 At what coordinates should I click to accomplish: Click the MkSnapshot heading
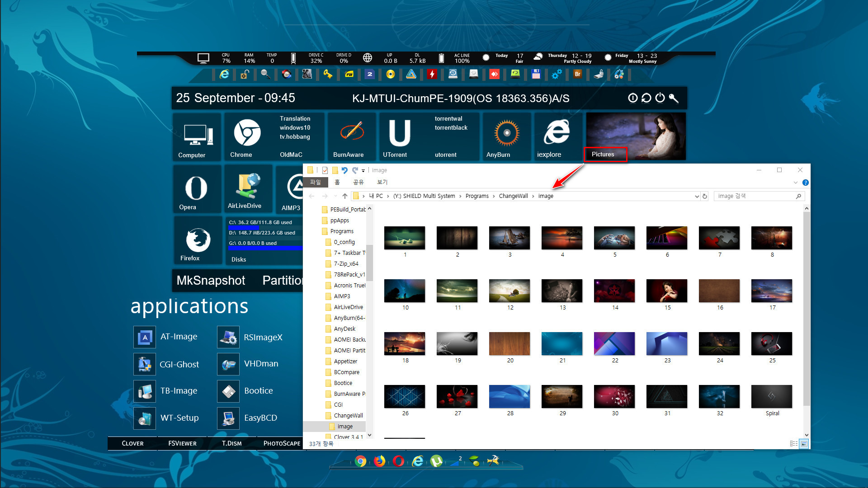pyautogui.click(x=211, y=281)
